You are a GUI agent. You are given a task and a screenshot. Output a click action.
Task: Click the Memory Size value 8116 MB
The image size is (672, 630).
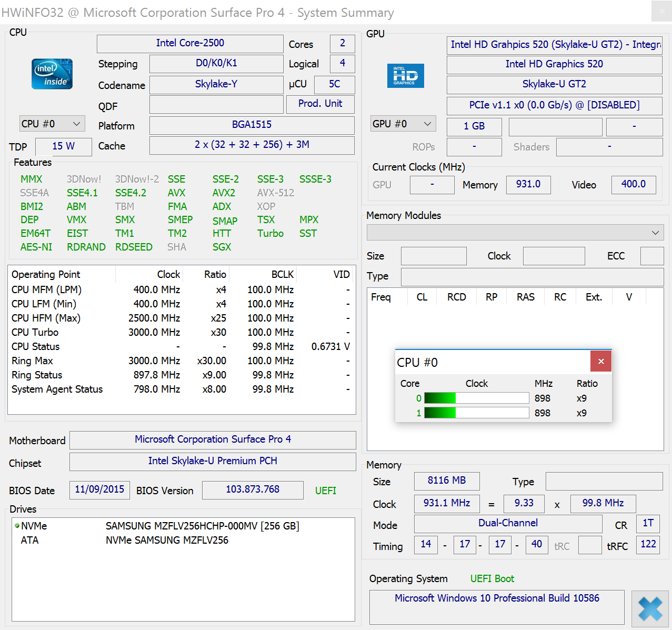coord(447,481)
